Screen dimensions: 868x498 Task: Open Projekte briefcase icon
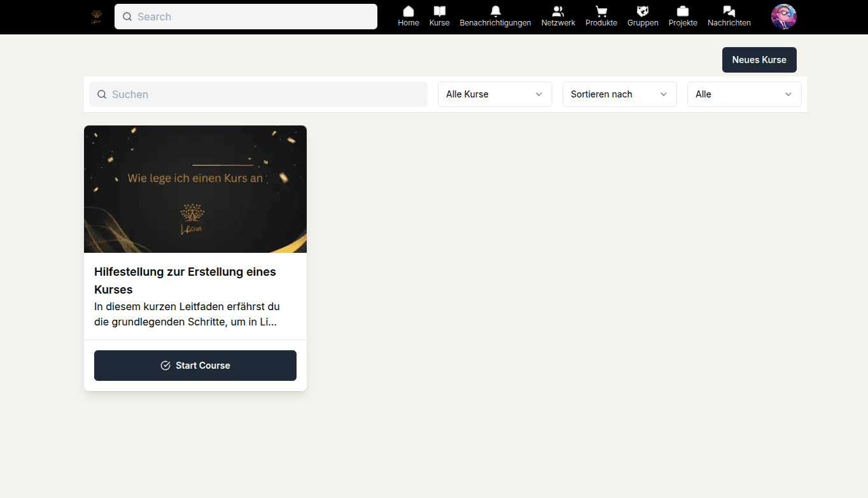(x=683, y=11)
